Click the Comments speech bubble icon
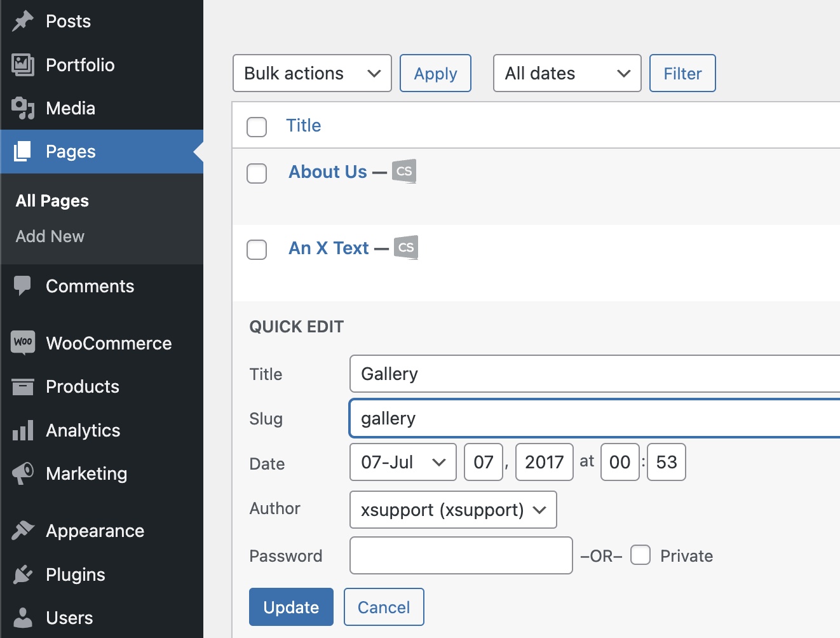 tap(23, 286)
